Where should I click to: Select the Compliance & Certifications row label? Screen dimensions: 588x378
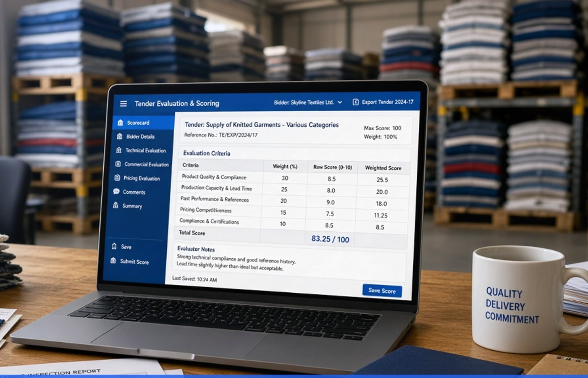point(209,221)
